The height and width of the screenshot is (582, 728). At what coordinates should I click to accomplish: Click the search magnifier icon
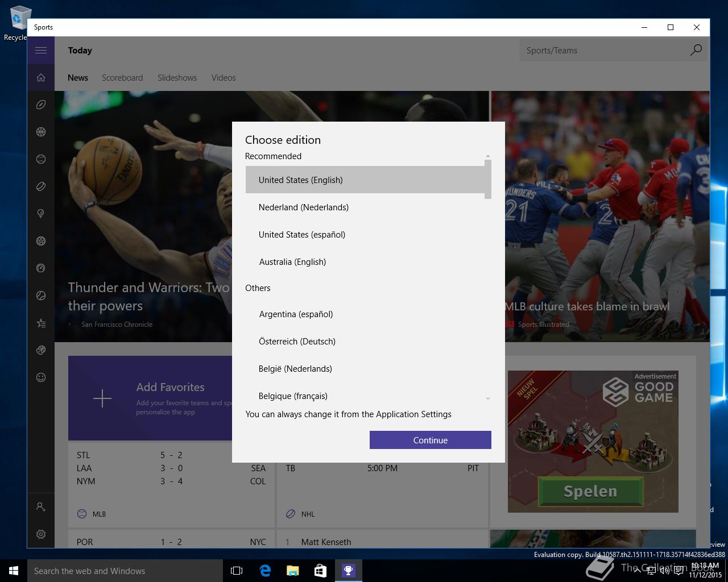coord(696,50)
